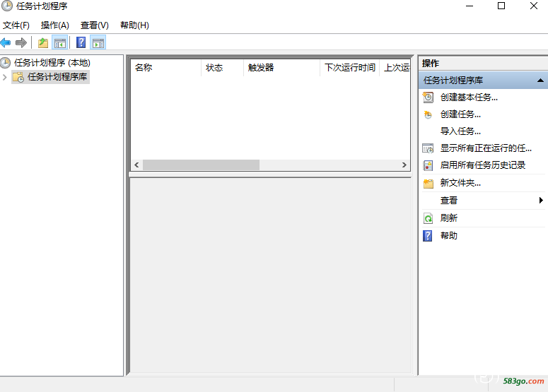Open the 帮助(H) menu
Image resolution: width=548 pixels, height=392 pixels.
[134, 25]
